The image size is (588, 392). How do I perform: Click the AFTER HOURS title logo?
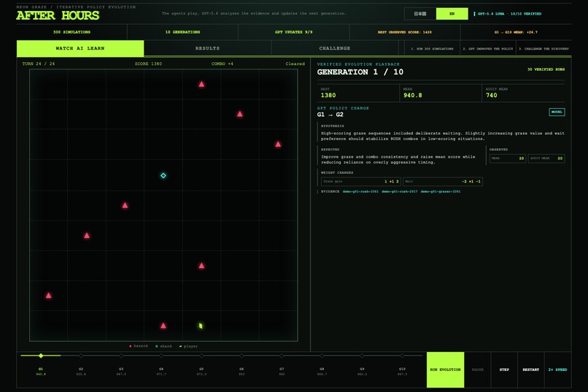click(58, 15)
